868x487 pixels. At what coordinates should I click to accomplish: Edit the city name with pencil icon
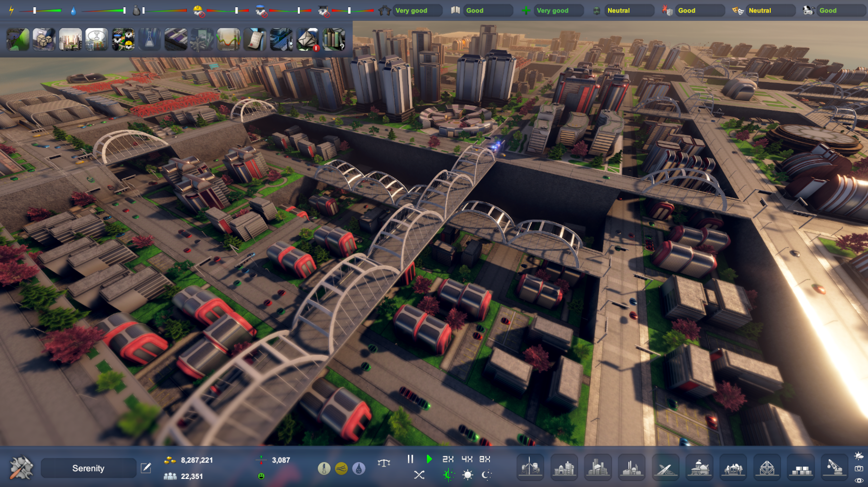(x=146, y=468)
